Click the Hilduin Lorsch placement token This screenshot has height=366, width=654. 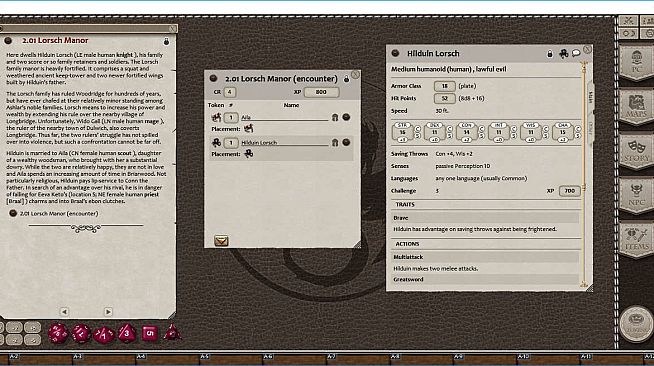(249, 154)
